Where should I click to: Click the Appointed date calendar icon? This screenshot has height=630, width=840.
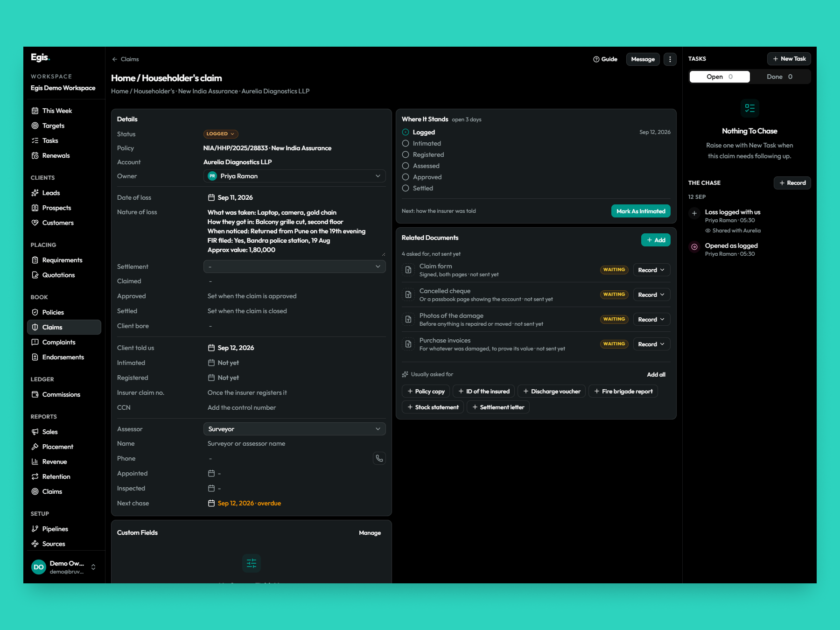[x=211, y=473]
